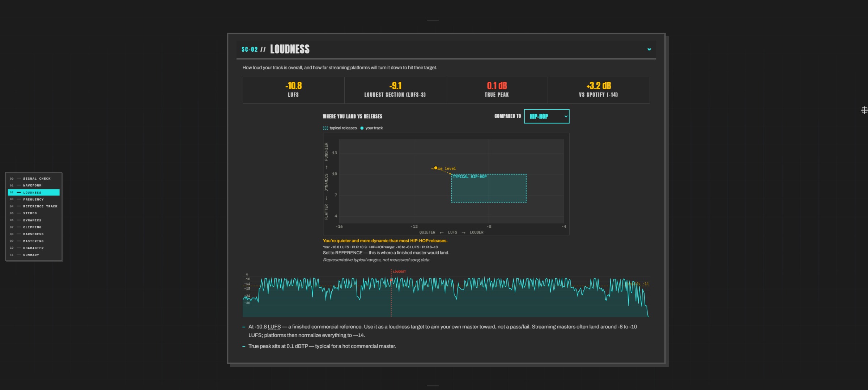Click the underlined LUFS term in the note

pyautogui.click(x=274, y=327)
